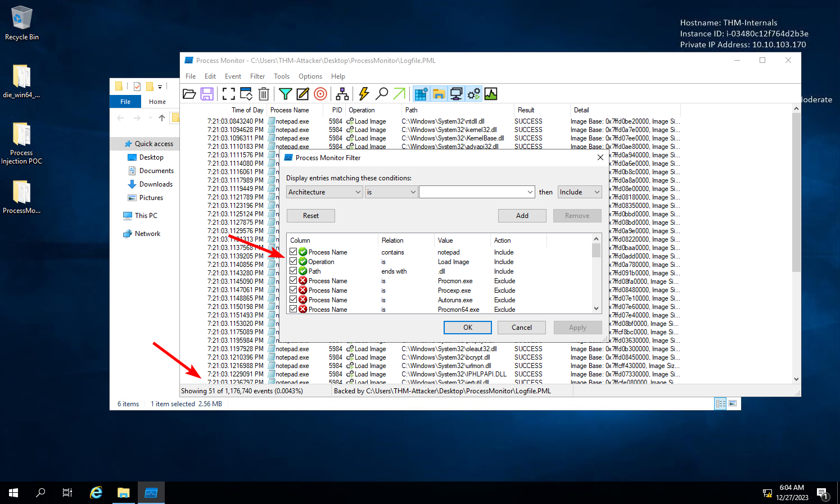Viewport: 840px width, 504px height.
Task: Click the Process Name column header
Action: tap(295, 110)
